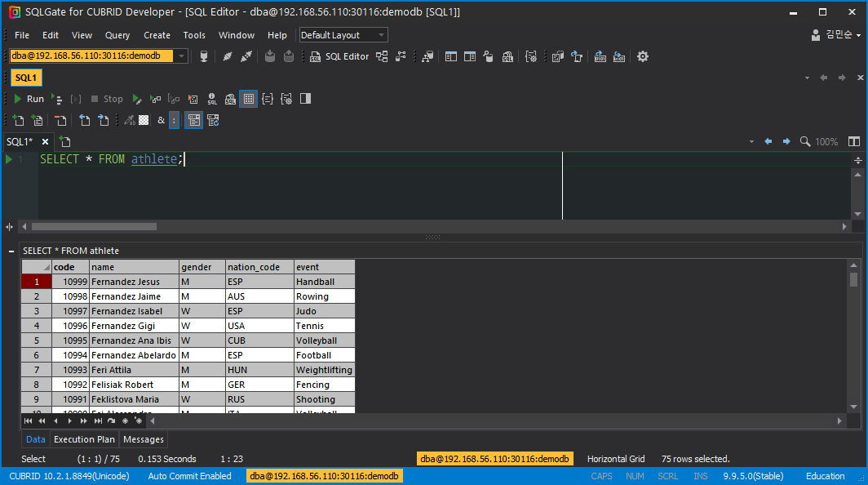Toggle the split editor layout icon
This screenshot has width=868, height=485.
(854, 141)
